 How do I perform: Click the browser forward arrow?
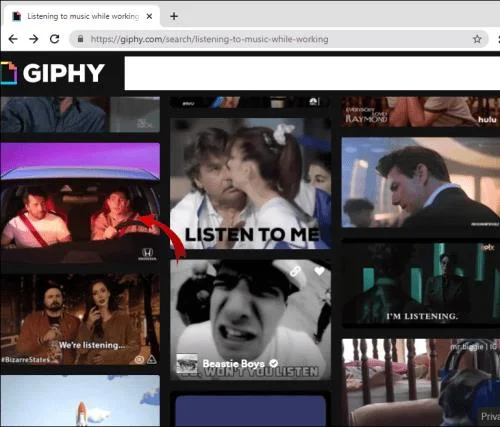(x=33, y=39)
